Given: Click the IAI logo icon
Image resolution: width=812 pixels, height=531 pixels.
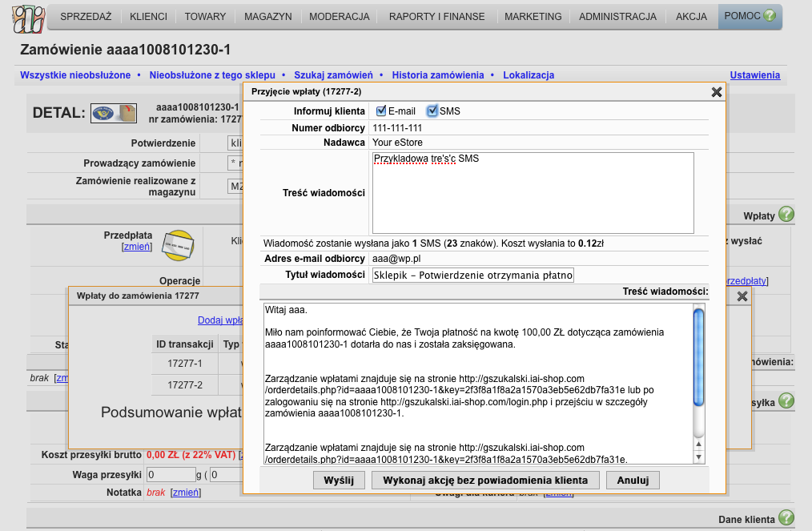Looking at the screenshot, I should click(x=28, y=19).
